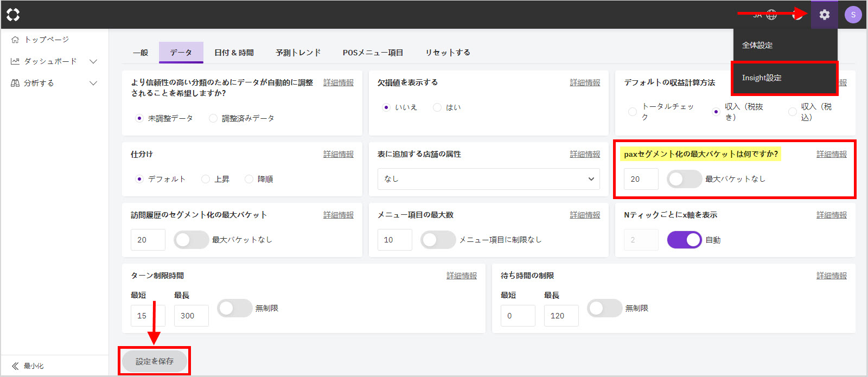Toggle 無制限 for ターン制限時間
Viewport: 868px width, 377px height.
coord(234,308)
